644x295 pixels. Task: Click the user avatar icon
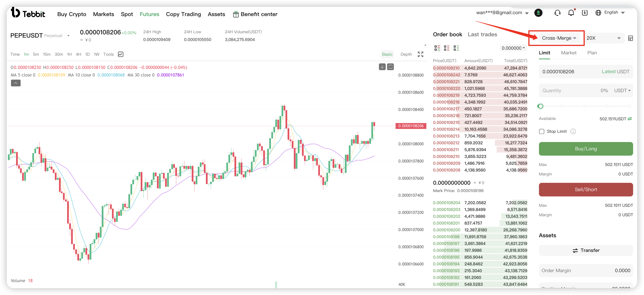pyautogui.click(x=538, y=13)
